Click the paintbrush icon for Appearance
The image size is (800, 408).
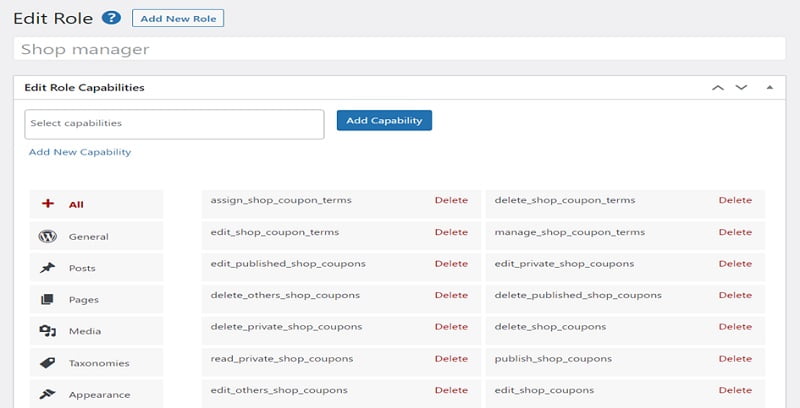point(47,394)
